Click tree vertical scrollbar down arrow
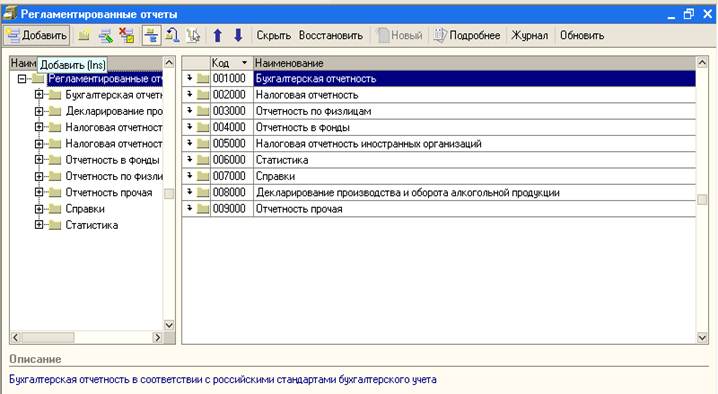The height and width of the screenshot is (394, 718). [169, 325]
